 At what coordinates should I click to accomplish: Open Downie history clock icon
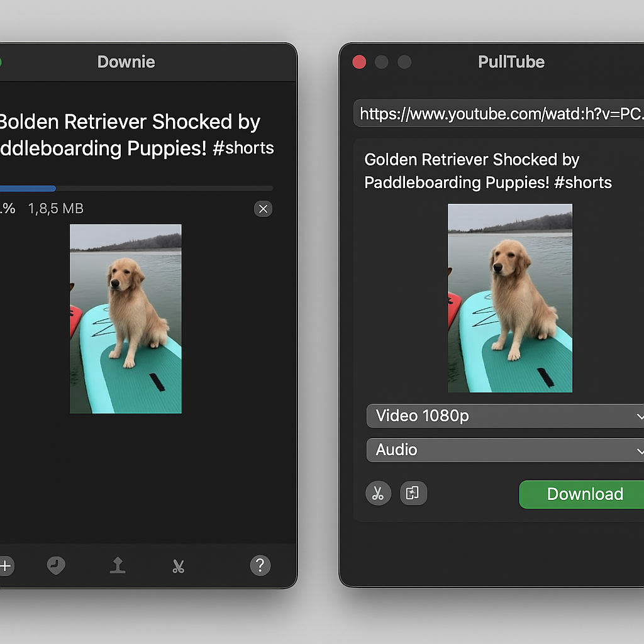pyautogui.click(x=56, y=566)
